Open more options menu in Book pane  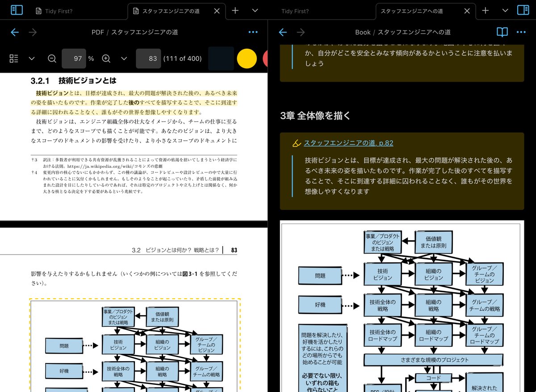521,32
